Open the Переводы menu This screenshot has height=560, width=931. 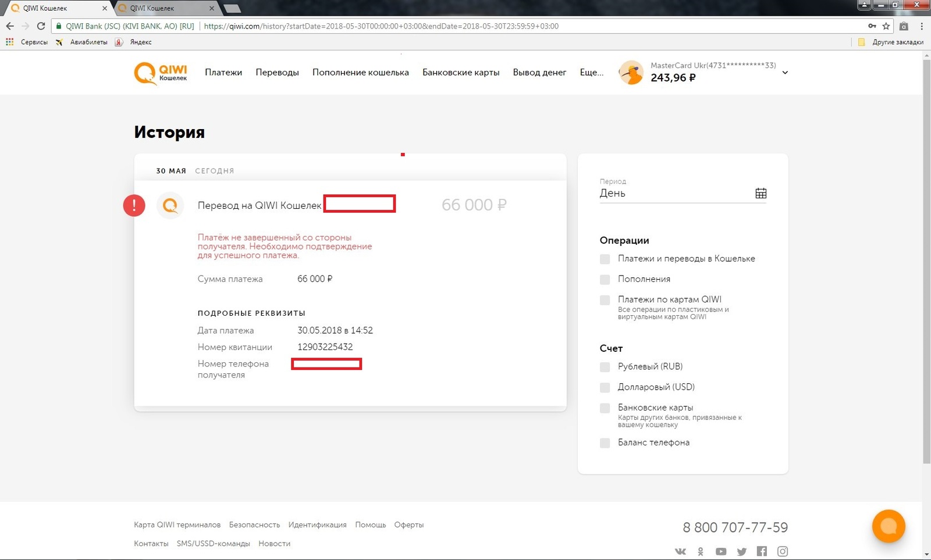[277, 72]
